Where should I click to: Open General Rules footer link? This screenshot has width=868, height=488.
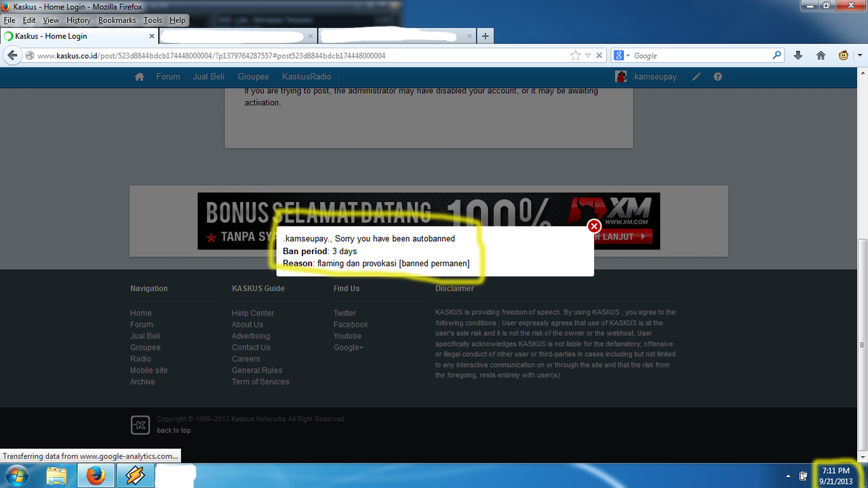click(x=257, y=370)
